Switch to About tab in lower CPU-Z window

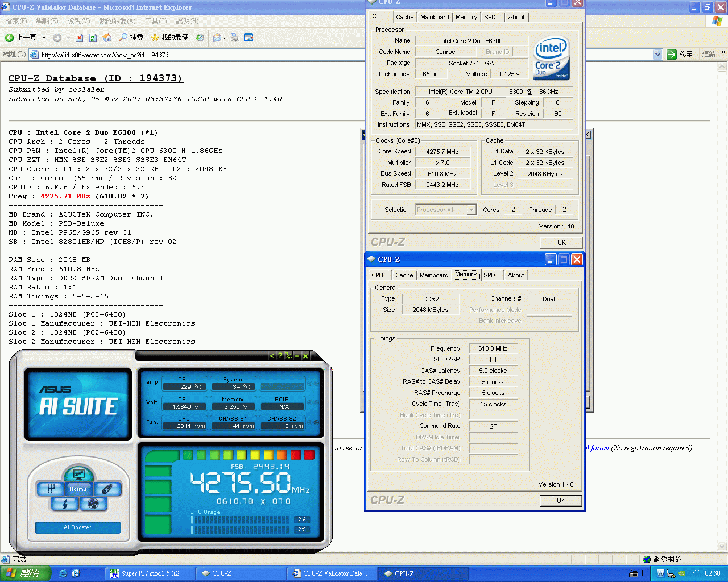(516, 275)
